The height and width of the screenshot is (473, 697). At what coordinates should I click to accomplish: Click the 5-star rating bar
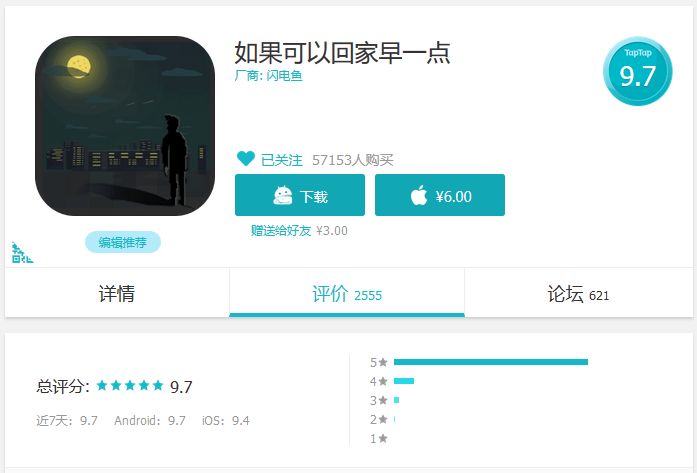pos(491,362)
